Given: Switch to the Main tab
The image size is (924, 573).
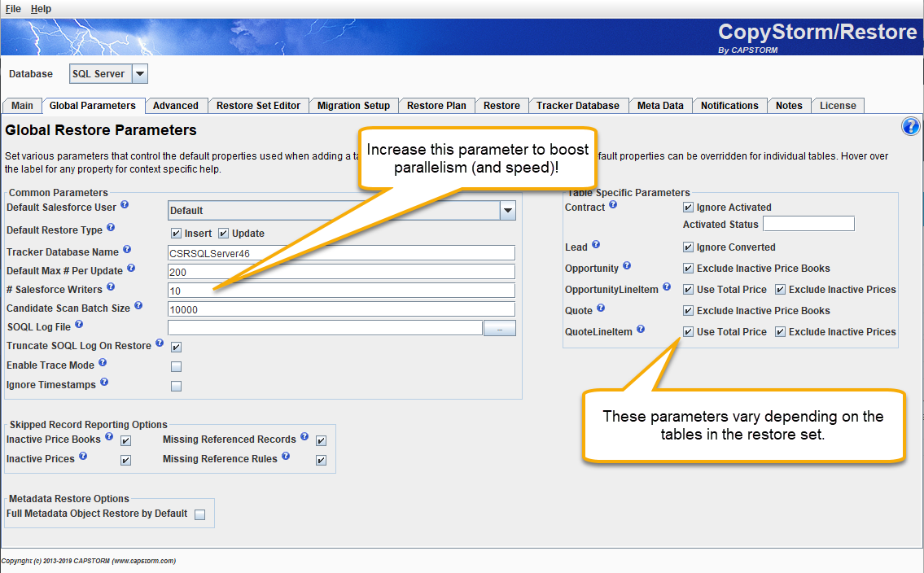Looking at the screenshot, I should pyautogui.click(x=23, y=106).
